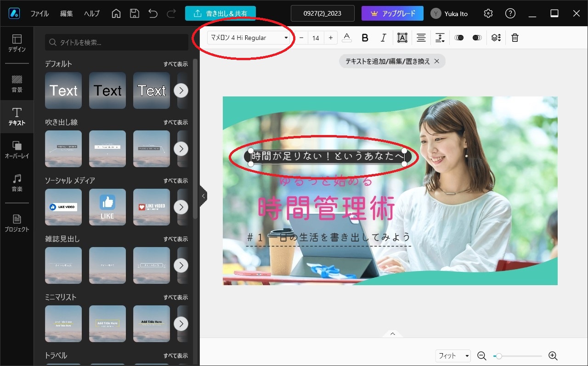Click the template panel vertical scrollbar
The image size is (588, 366).
[196, 139]
